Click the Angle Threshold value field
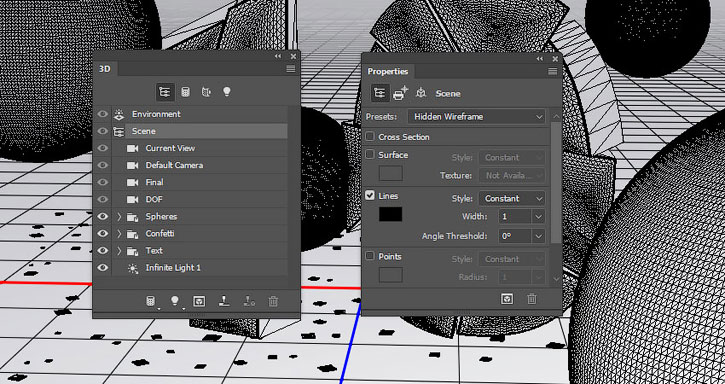 click(x=516, y=236)
